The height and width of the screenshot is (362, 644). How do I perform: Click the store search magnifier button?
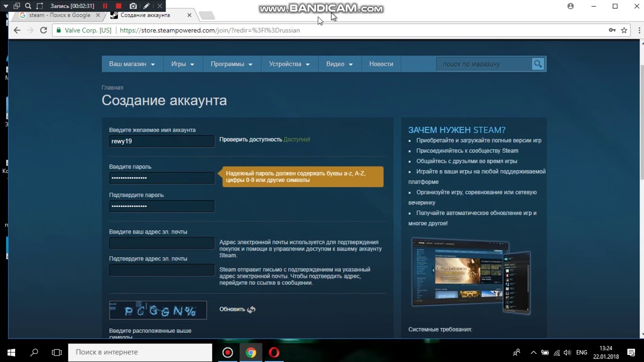point(538,64)
